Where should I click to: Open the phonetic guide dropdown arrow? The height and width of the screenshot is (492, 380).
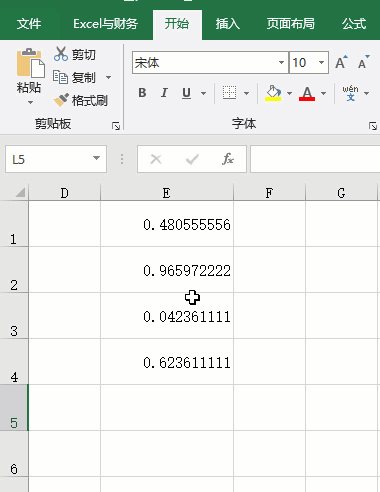367,93
